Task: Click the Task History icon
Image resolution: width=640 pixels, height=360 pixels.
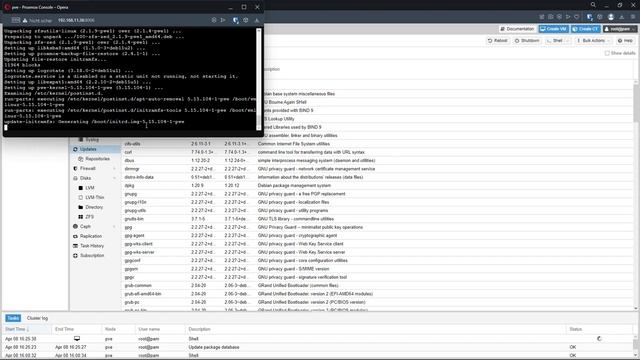Action: [75, 246]
